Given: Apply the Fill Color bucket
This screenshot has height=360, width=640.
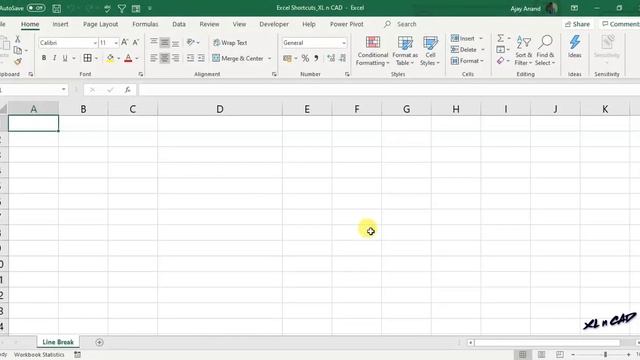Looking at the screenshot, I should coord(110,58).
